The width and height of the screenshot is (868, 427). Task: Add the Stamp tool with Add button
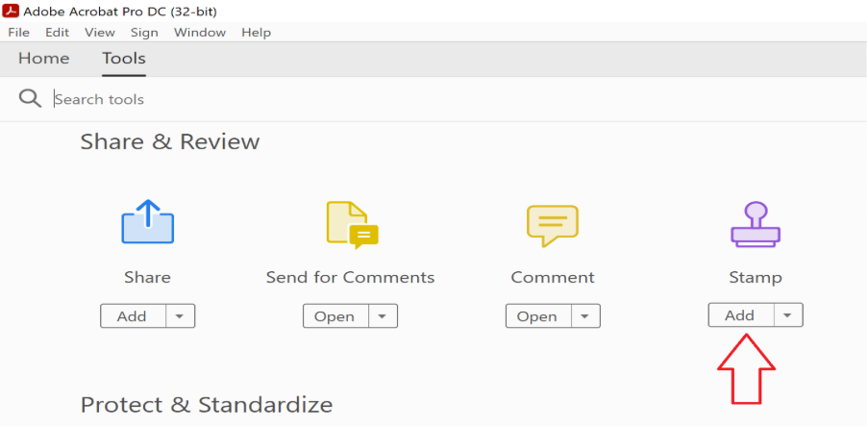tap(741, 315)
